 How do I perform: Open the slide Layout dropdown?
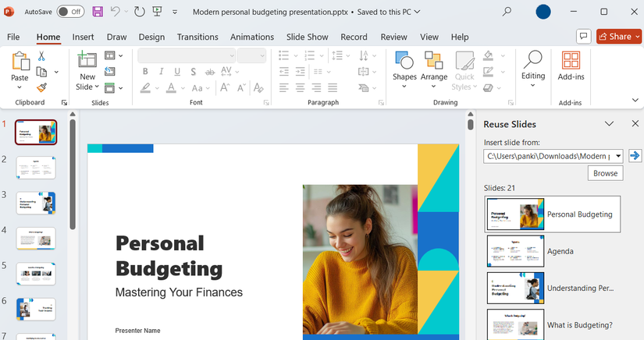(x=114, y=55)
